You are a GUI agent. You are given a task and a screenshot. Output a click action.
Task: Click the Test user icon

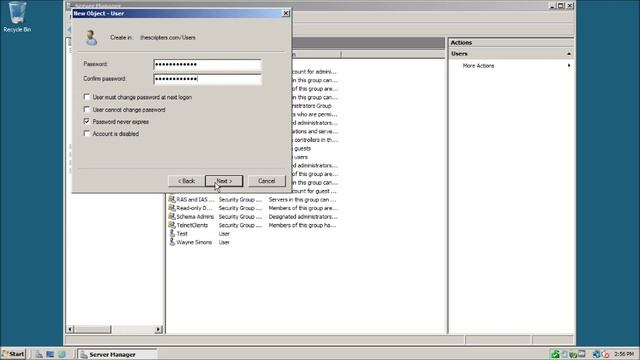pyautogui.click(x=172, y=234)
